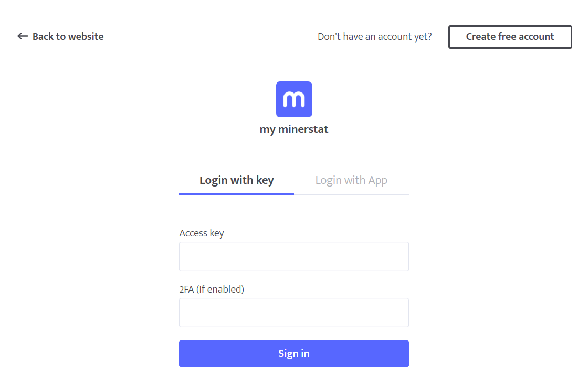
Task: Click the white m letter in logo
Action: tap(294, 100)
